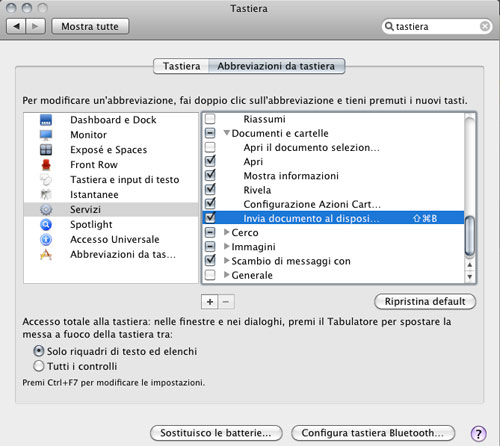This screenshot has width=500, height=446.
Task: Click the search magnifying glass icon
Action: [389, 26]
